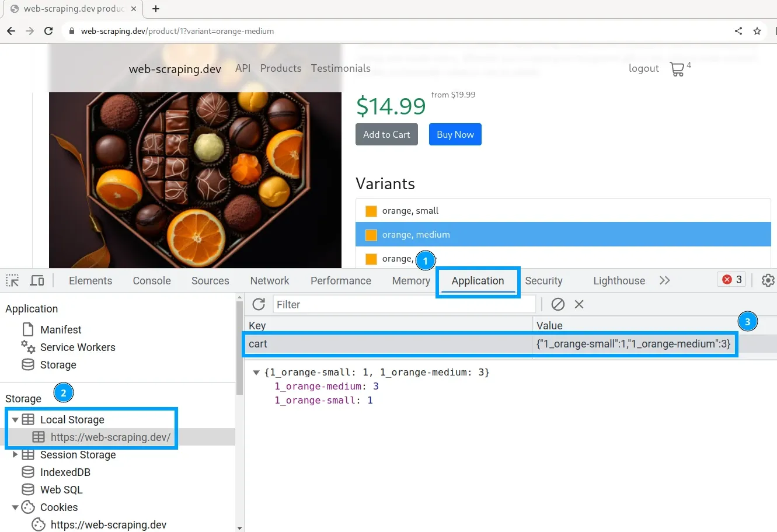The height and width of the screenshot is (532, 777).
Task: Open IndexedDB from the Storage sidebar
Action: coord(65,472)
